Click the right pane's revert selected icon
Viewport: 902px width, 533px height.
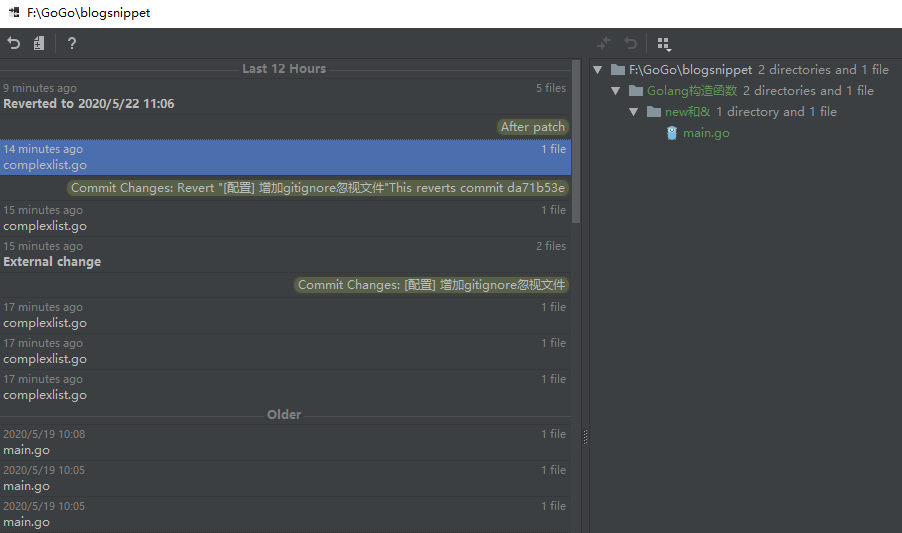click(x=631, y=43)
